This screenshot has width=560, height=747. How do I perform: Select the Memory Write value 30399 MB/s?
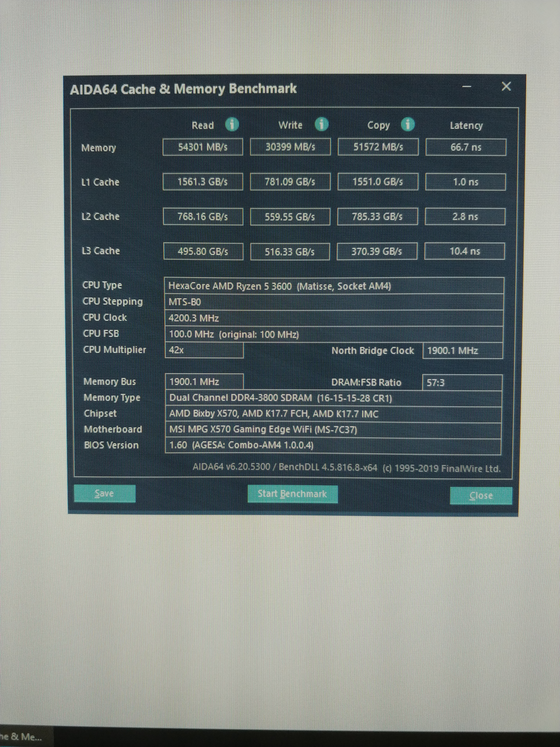pyautogui.click(x=290, y=147)
